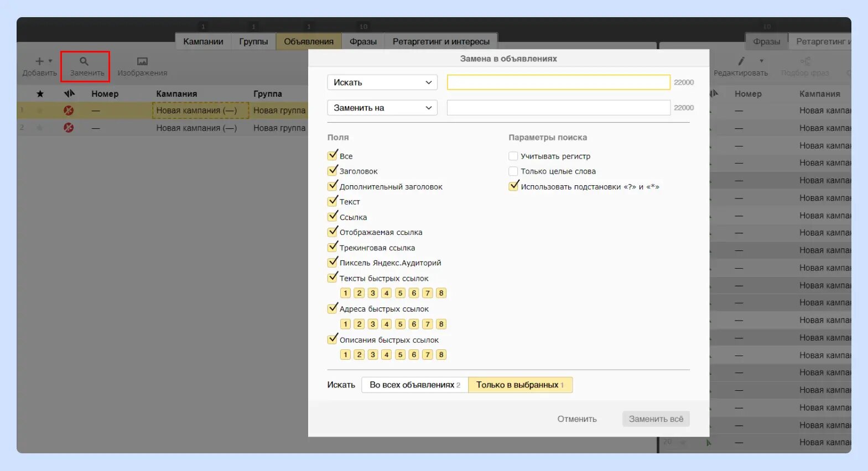
Task: Open the Добавить dropdown arrow
Action: (50, 61)
